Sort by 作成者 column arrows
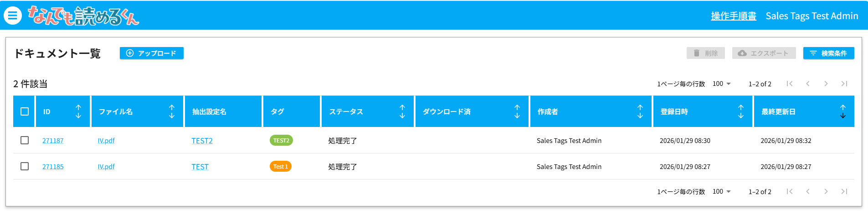Screen dimensions: 868x211 (x=640, y=111)
